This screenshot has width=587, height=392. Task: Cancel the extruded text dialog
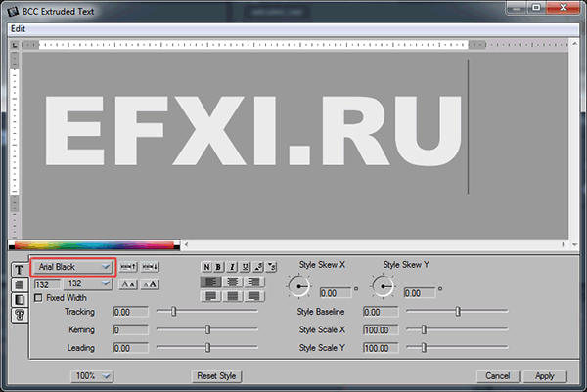pyautogui.click(x=497, y=375)
